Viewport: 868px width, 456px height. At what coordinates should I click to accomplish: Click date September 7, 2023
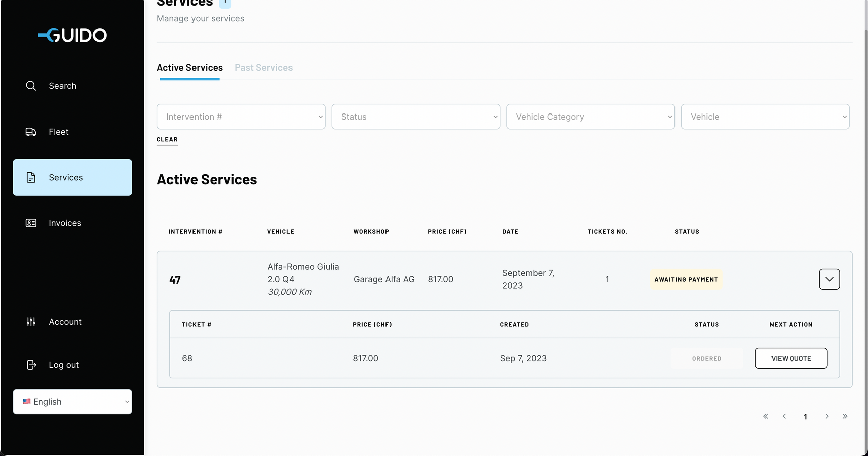coord(528,279)
